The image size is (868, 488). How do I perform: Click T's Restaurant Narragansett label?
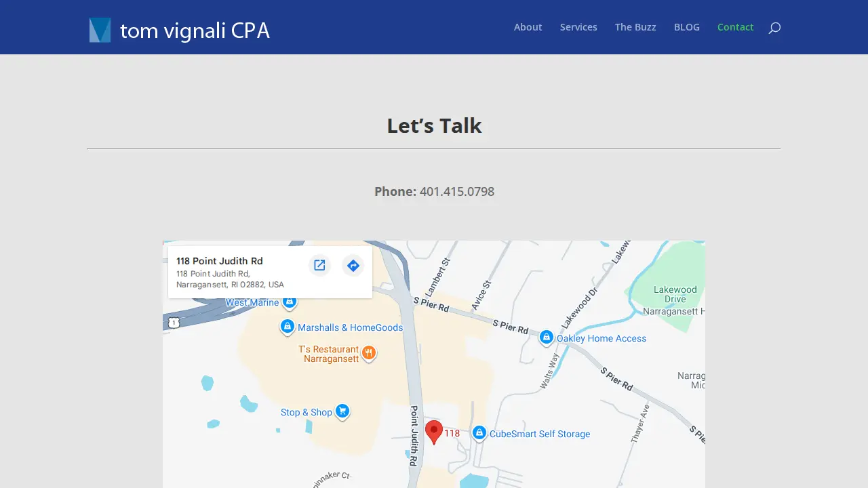tap(330, 354)
